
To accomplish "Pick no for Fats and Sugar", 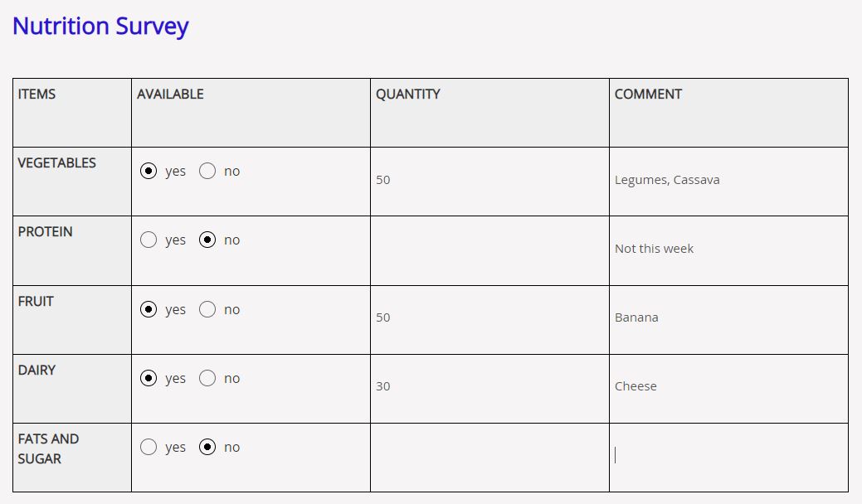I will (207, 447).
